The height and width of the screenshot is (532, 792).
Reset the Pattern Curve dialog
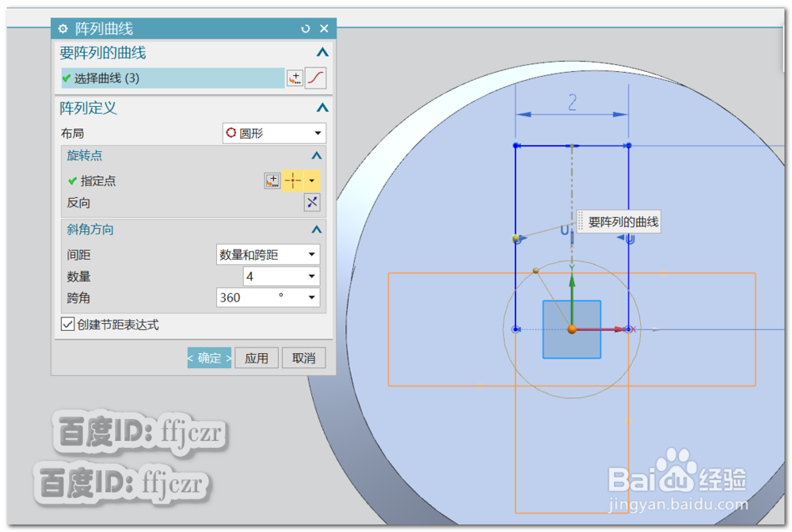point(306,28)
